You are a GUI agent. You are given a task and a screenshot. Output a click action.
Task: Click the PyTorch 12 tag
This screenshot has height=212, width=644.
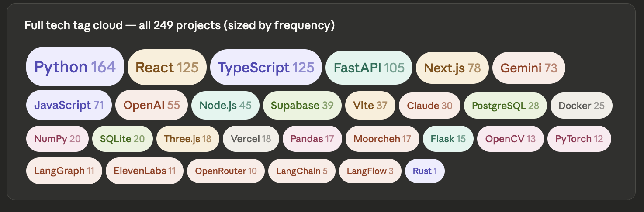point(579,139)
